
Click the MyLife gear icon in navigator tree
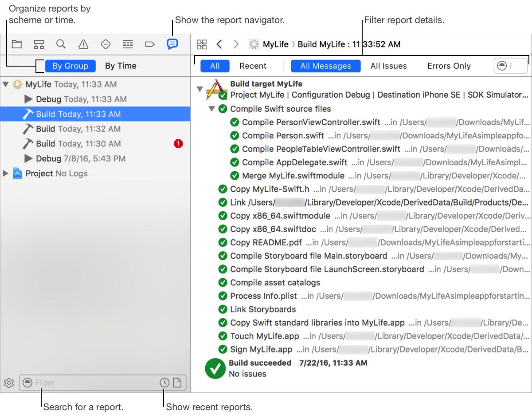coord(17,84)
